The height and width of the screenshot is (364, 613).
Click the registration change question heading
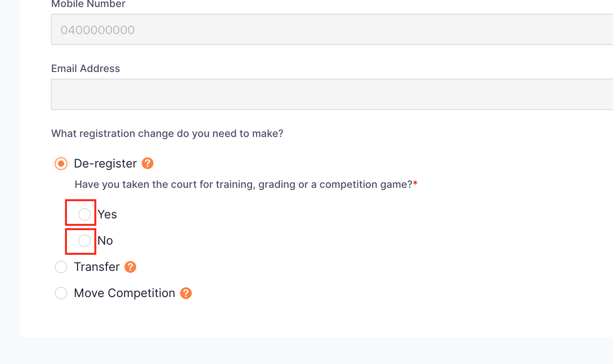click(167, 133)
